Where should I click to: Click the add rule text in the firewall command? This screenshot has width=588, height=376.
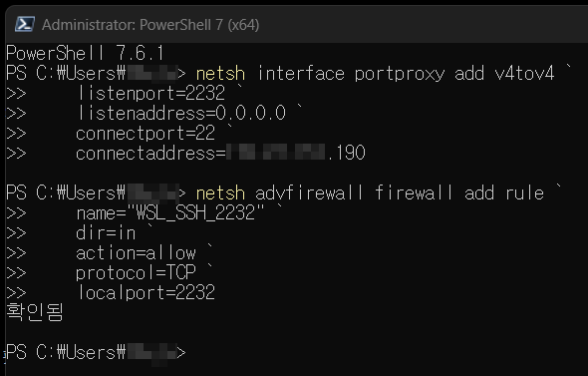(504, 193)
